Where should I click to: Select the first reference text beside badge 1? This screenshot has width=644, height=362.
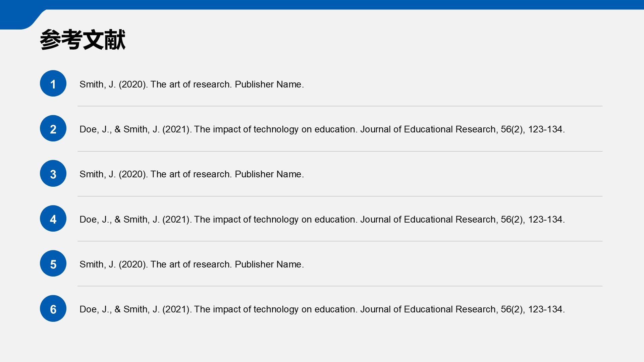192,84
